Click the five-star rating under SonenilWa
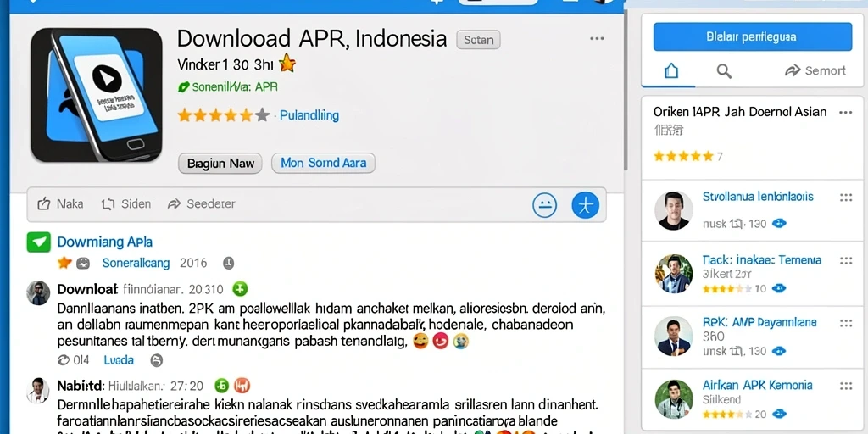Image resolution: width=868 pixels, height=434 pixels. pyautogui.click(x=223, y=115)
